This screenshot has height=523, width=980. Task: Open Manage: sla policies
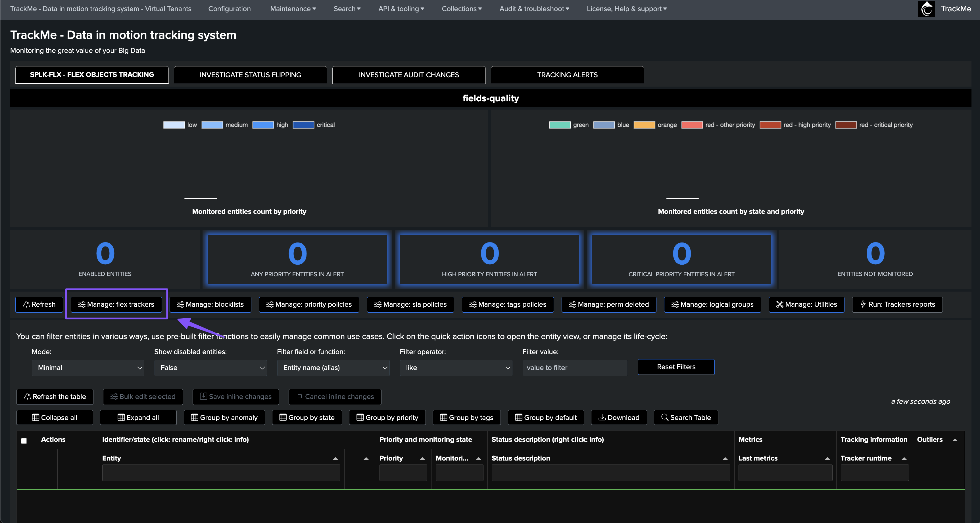(410, 304)
